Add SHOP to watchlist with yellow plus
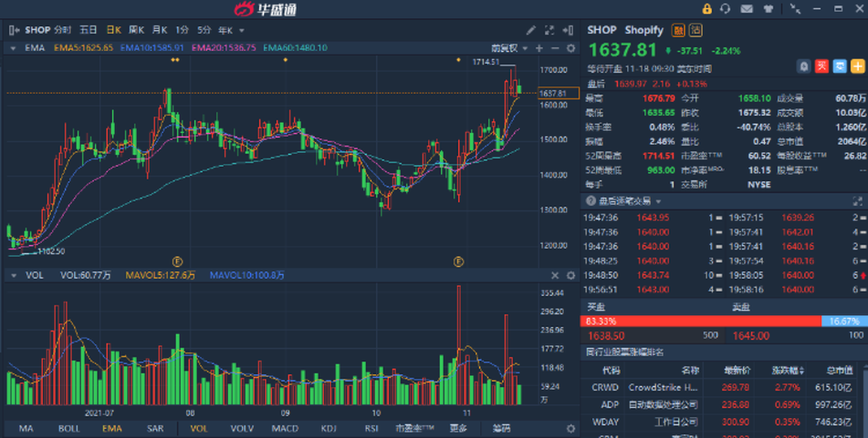This screenshot has width=868, height=438. pos(857,67)
